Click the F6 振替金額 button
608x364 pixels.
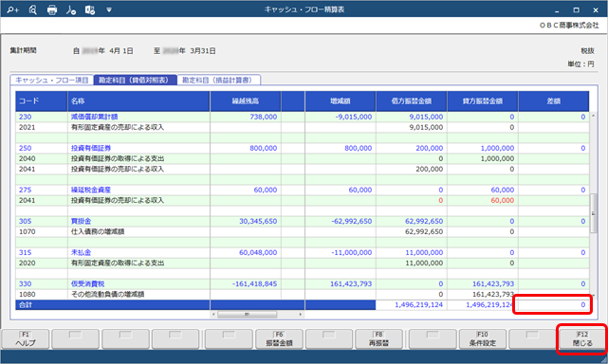[x=279, y=339]
